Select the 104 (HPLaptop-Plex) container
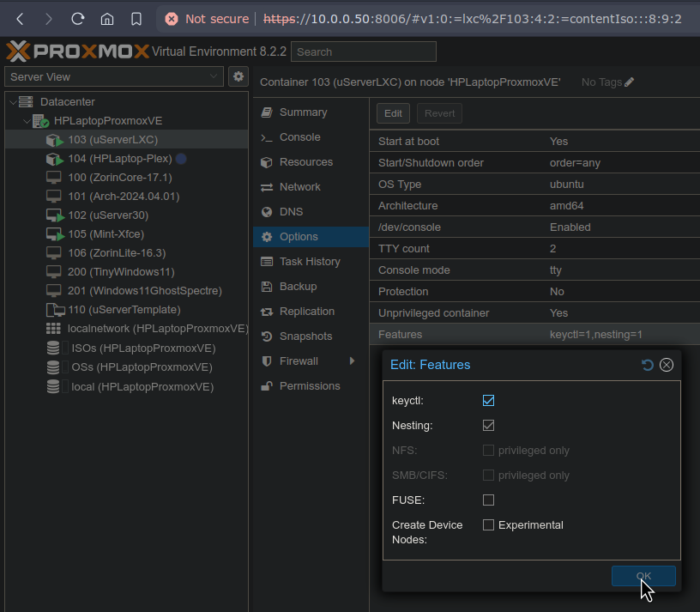This screenshot has width=700, height=612. click(x=119, y=159)
